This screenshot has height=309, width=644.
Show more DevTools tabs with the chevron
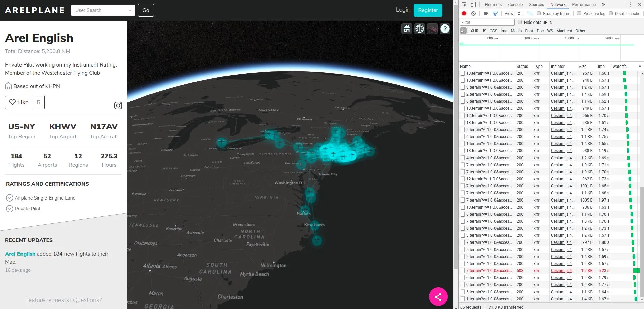pos(603,5)
